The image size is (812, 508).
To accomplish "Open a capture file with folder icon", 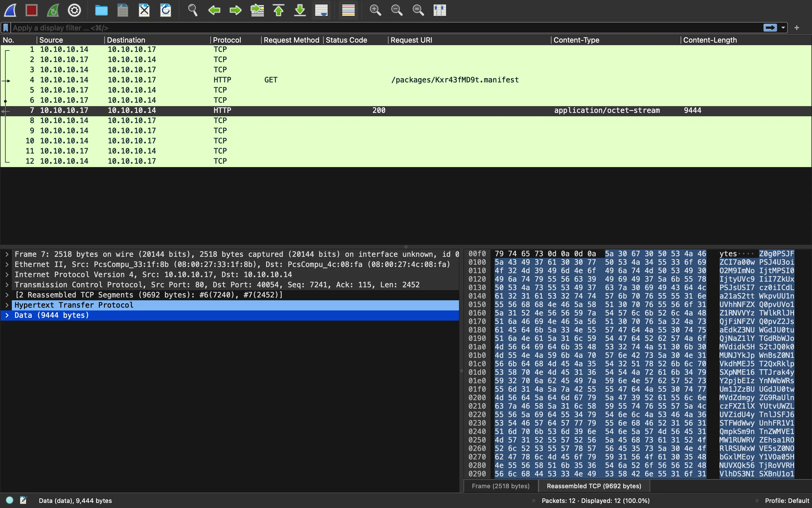I will pyautogui.click(x=101, y=10).
